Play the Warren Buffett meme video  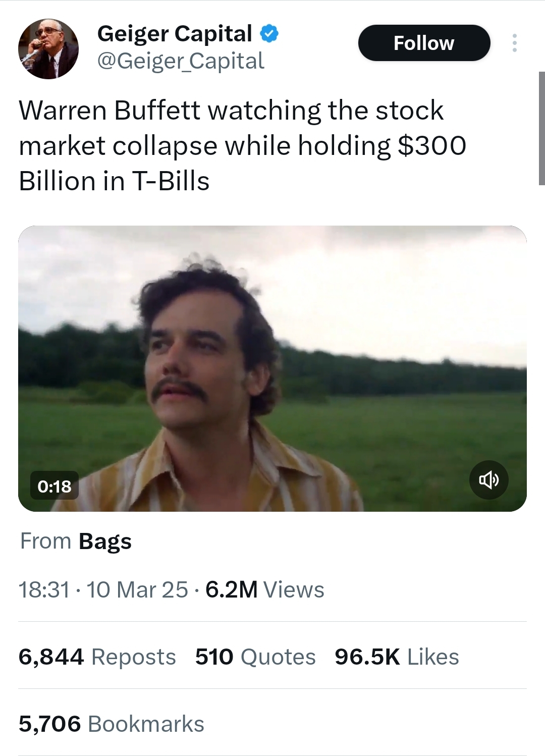click(x=272, y=368)
